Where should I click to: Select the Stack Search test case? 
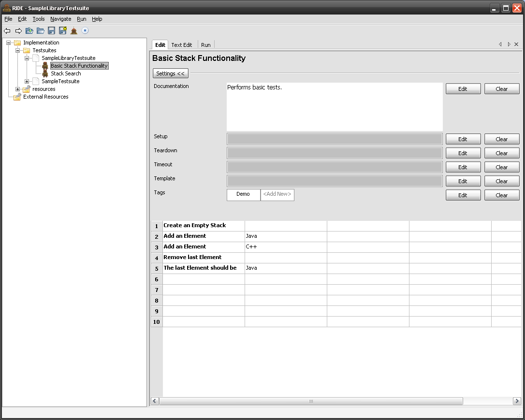click(66, 73)
